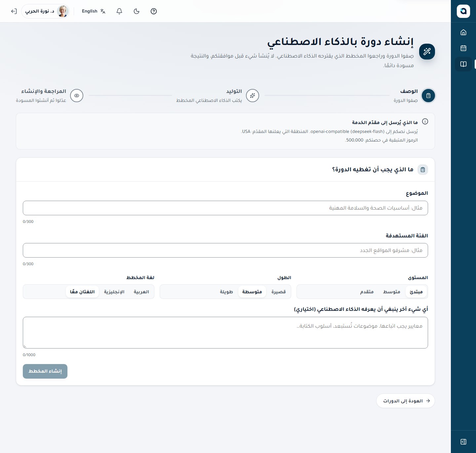The image size is (476, 453).
Task: Open the calendar icon in sidebar
Action: 463,48
